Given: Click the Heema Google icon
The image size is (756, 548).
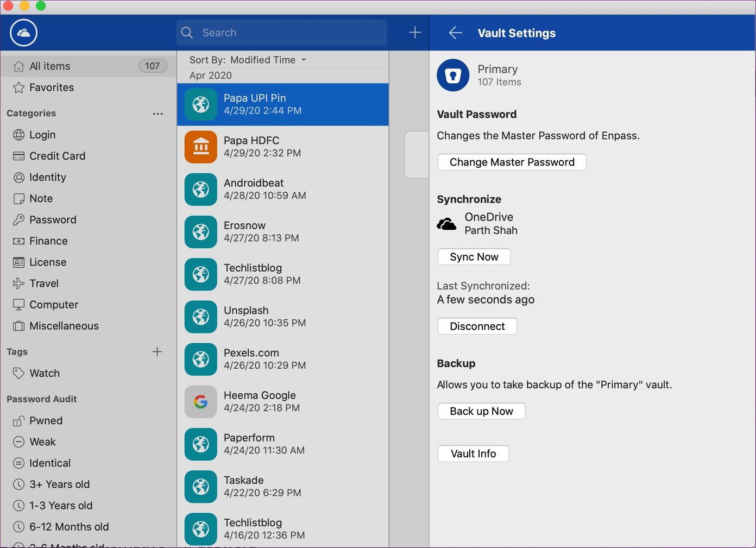Looking at the screenshot, I should pyautogui.click(x=201, y=402).
